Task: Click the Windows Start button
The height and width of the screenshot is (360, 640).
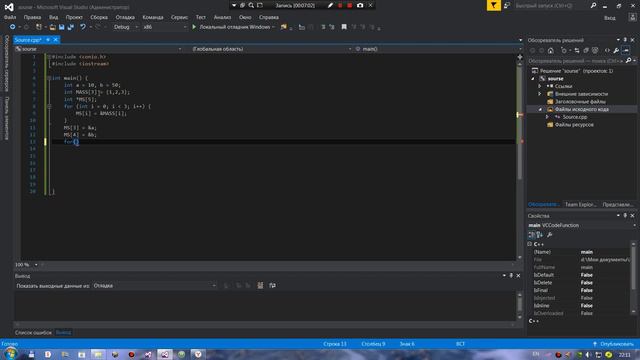Action: (x=10, y=354)
